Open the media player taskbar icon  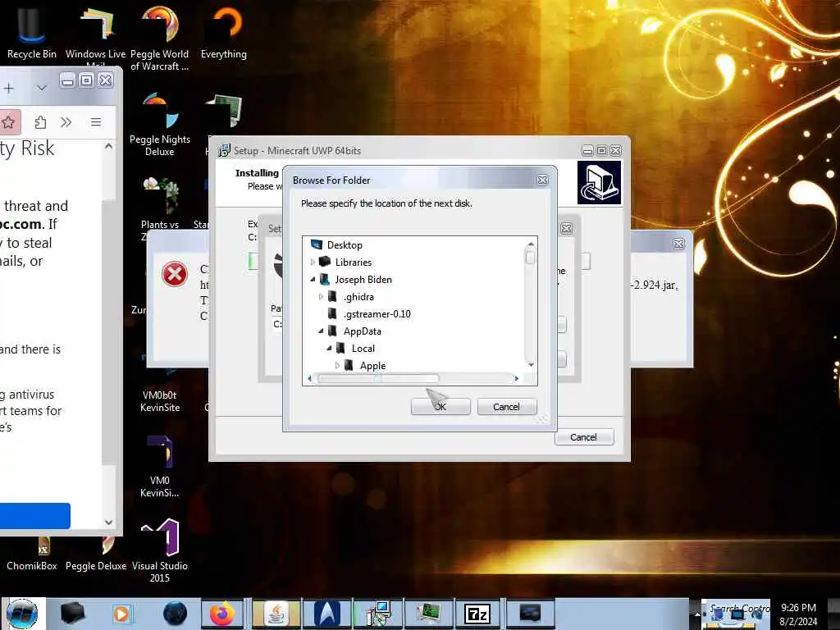tap(121, 614)
